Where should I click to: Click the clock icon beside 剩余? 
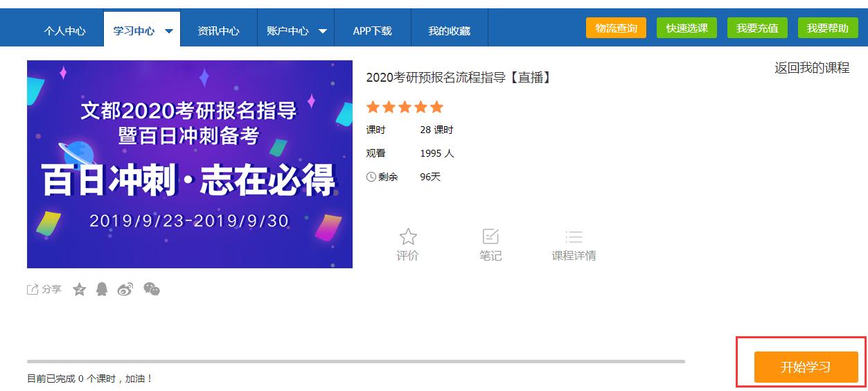click(x=371, y=177)
